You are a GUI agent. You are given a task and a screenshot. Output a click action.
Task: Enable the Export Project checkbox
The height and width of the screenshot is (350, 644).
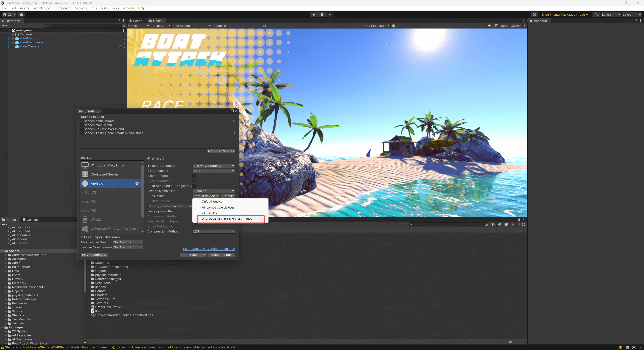(x=194, y=176)
